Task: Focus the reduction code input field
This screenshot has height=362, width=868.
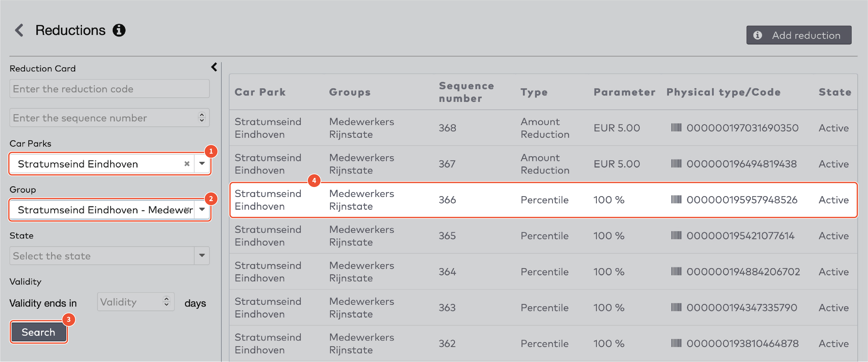Action: click(109, 89)
